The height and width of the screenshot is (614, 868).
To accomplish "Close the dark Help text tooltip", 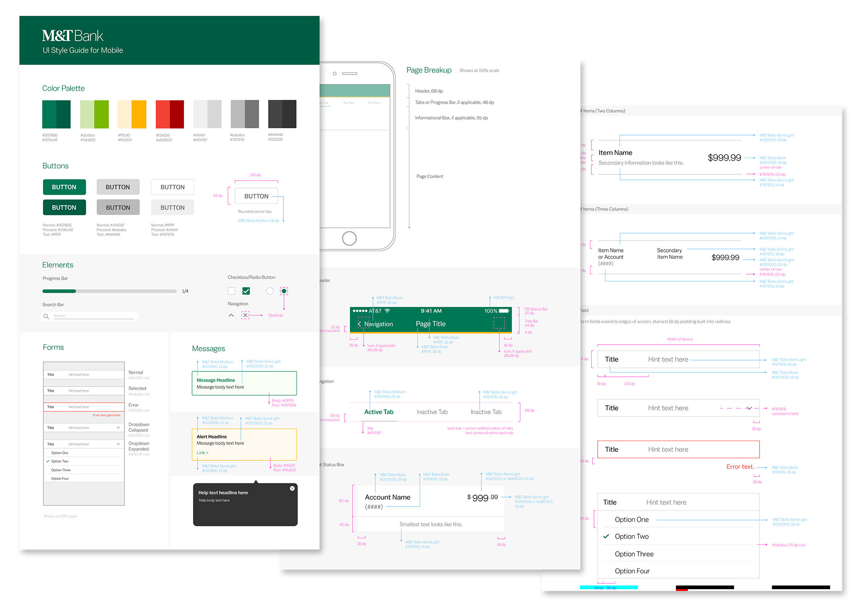I will pyautogui.click(x=292, y=488).
